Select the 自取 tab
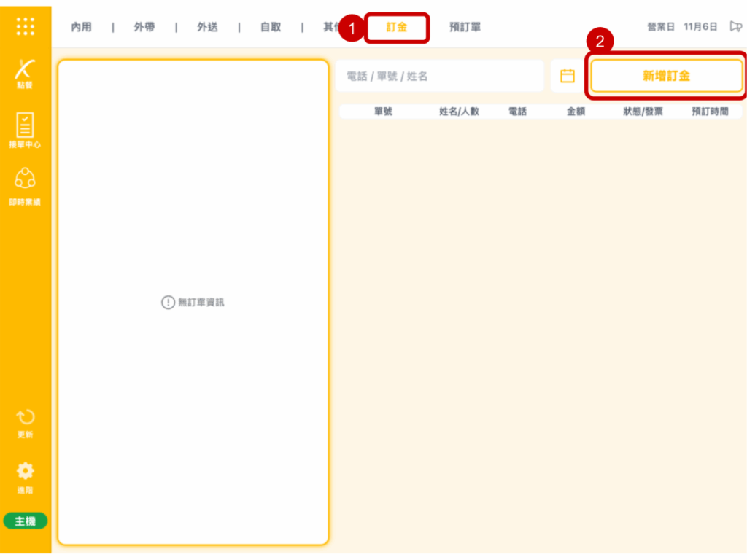The image size is (747, 560). (271, 28)
